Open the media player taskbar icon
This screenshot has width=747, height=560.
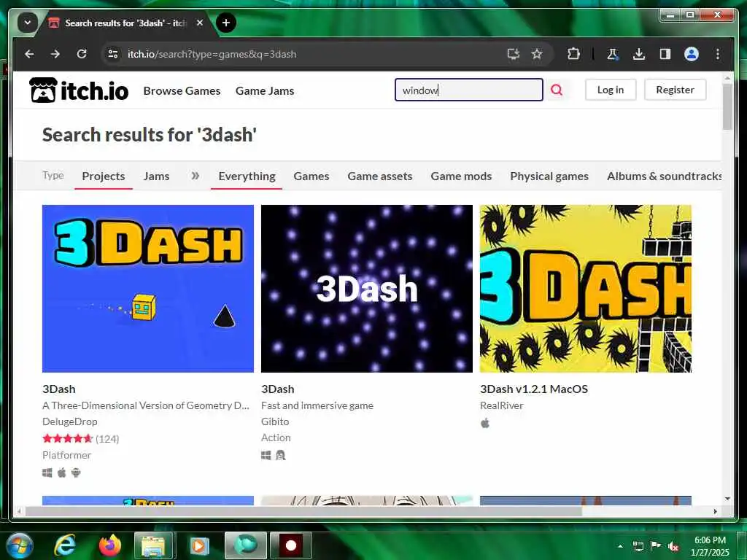click(199, 545)
